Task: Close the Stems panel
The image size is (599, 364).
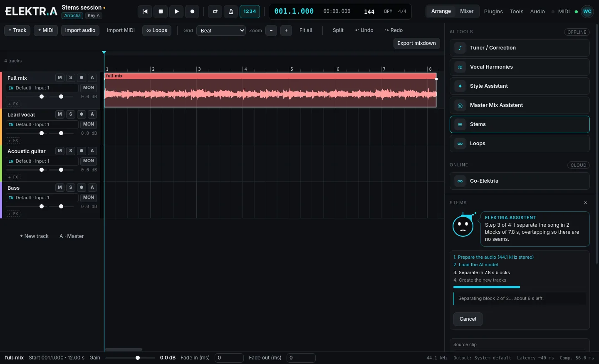Action: [585, 203]
